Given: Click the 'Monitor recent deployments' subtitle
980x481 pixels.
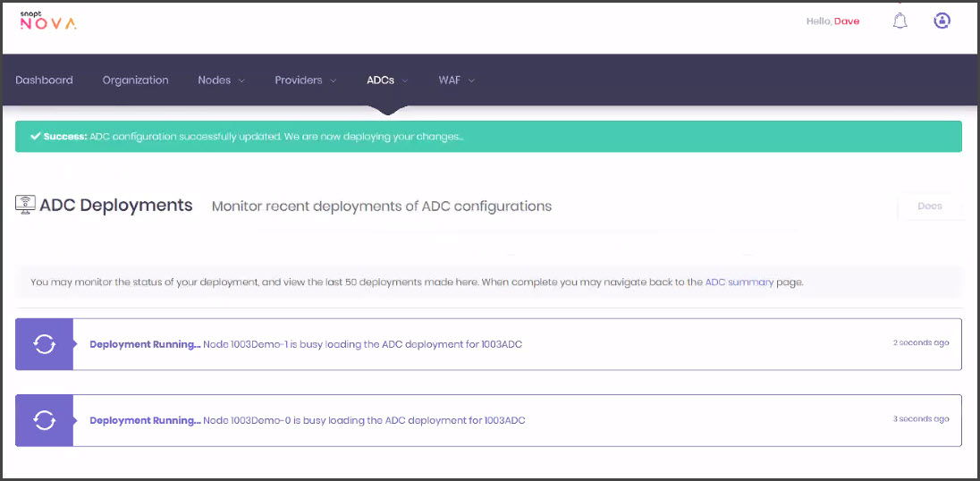Looking at the screenshot, I should 382,207.
